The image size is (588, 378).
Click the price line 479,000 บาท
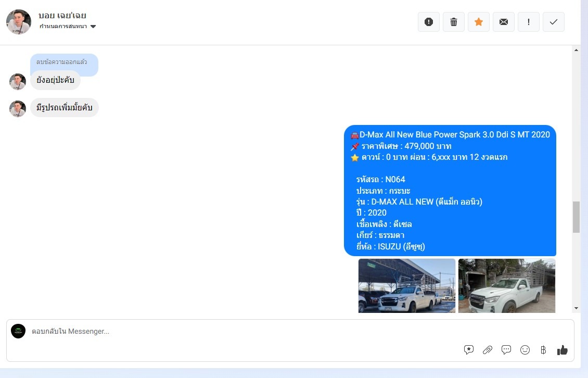[401, 146]
